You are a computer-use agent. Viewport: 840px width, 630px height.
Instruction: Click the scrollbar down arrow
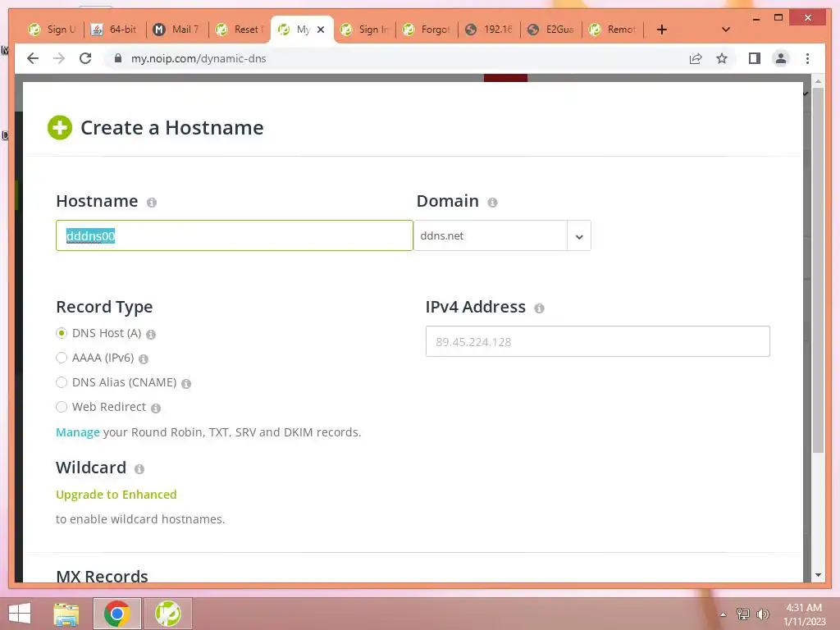(818, 575)
